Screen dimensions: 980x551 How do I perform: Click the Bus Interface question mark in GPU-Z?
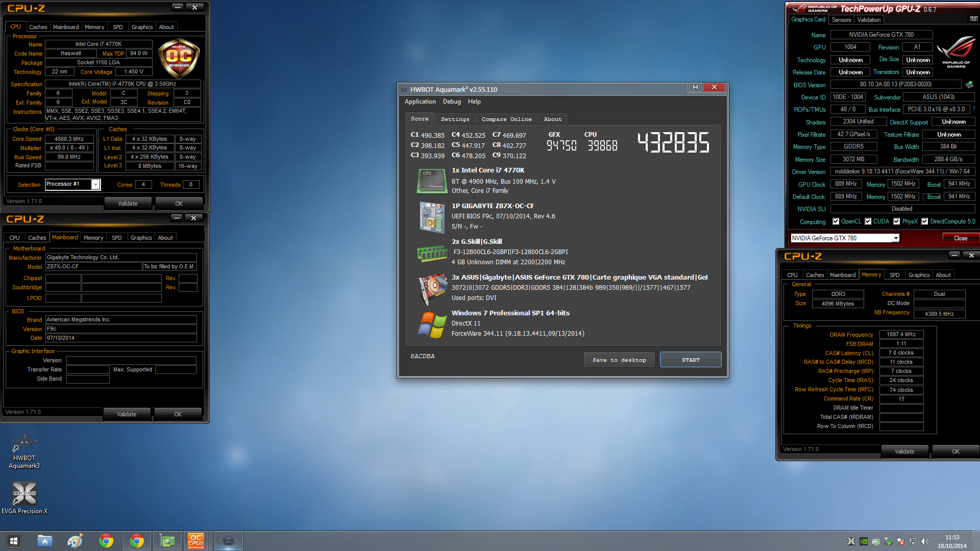[x=974, y=109]
